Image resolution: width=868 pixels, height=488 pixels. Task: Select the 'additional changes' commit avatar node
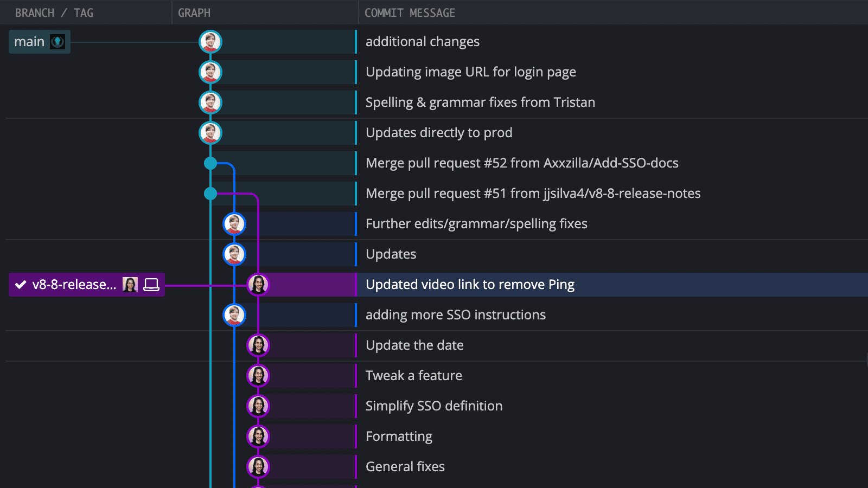pos(210,42)
